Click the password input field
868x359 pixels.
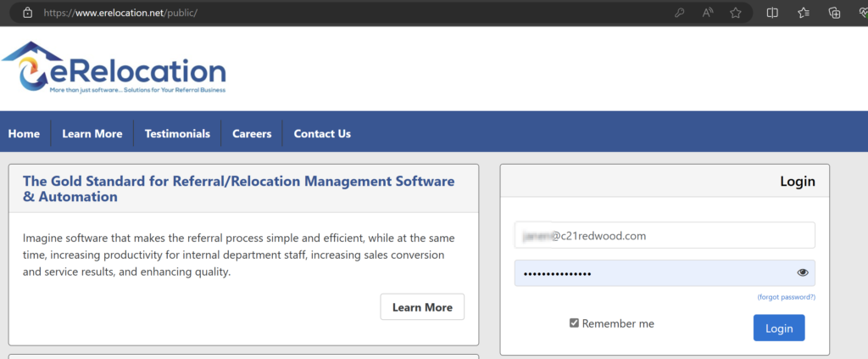point(665,273)
